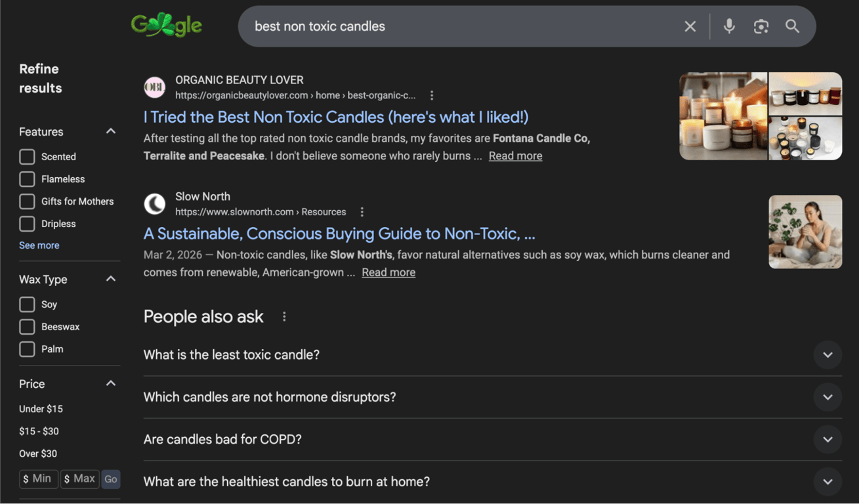Enable the Scented feature filter

point(27,156)
